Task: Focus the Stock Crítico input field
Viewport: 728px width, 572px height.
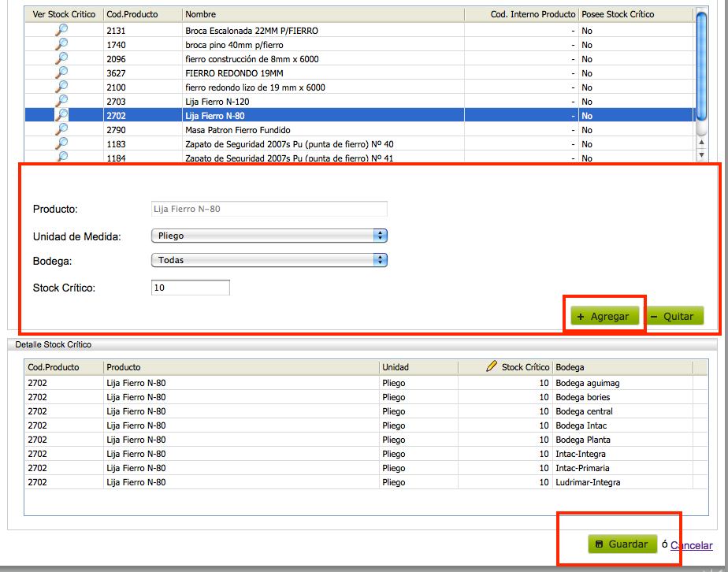Action: [x=191, y=288]
